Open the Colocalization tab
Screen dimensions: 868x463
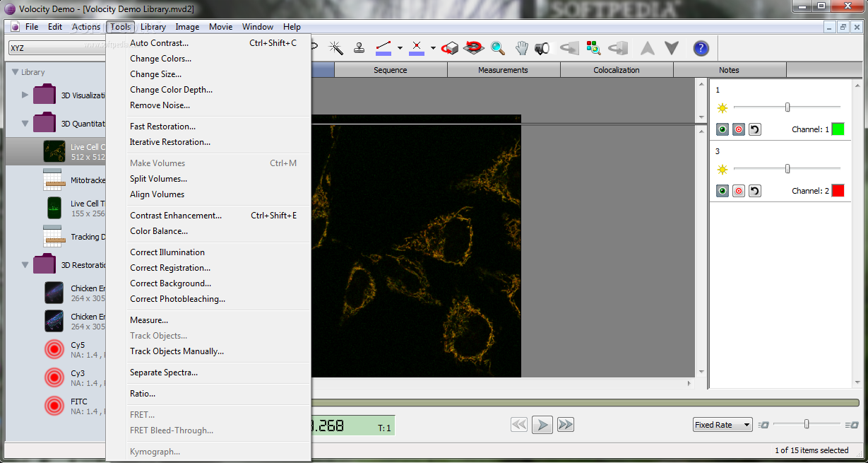coord(617,70)
